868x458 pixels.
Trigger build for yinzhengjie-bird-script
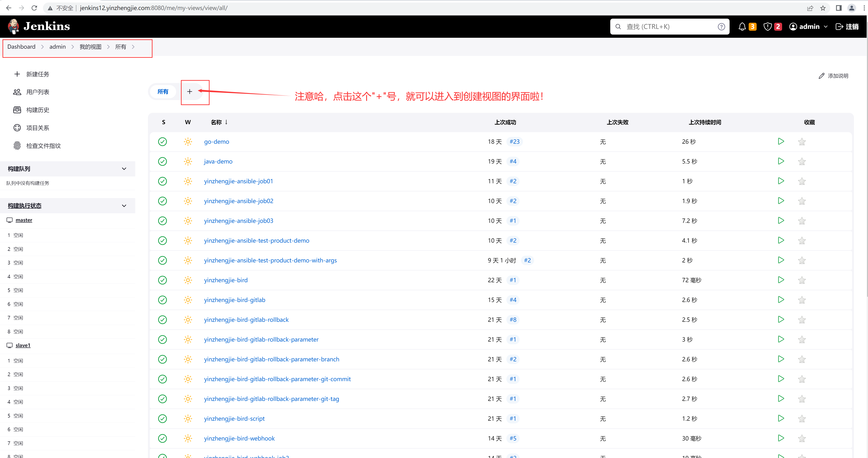tap(781, 418)
